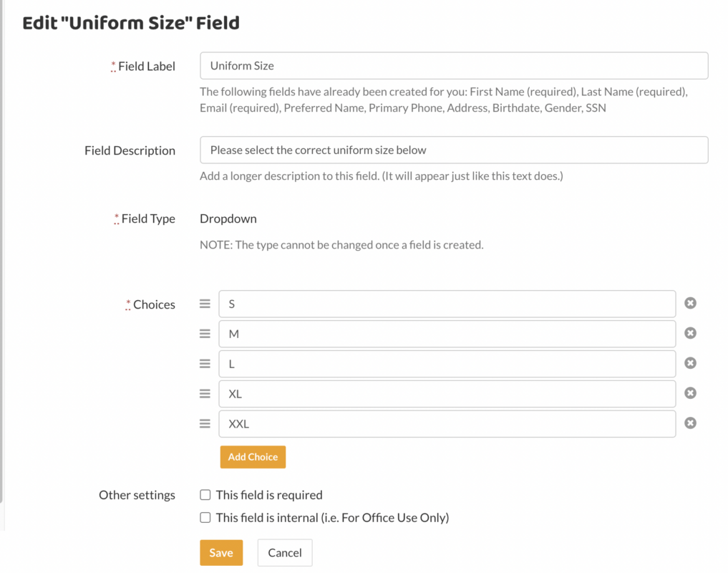
Task: Focus the Field Label text box
Action: (x=454, y=66)
